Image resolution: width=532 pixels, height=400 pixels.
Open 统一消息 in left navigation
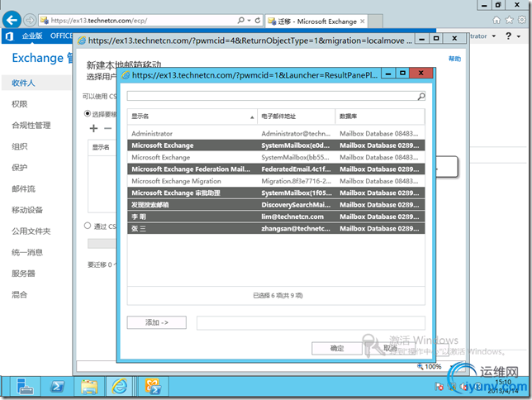point(27,252)
